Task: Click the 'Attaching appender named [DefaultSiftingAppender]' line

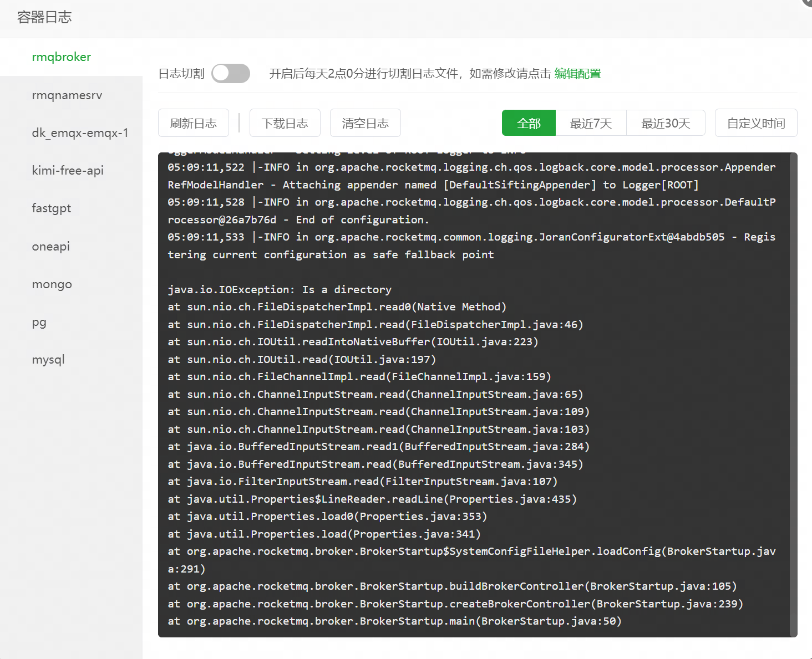Action: [x=471, y=176]
